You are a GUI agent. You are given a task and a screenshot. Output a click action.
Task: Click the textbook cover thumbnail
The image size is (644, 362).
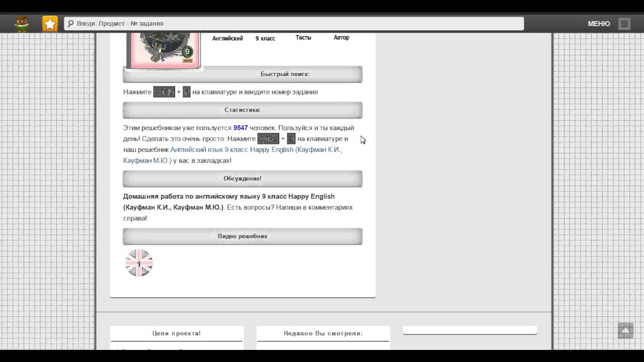pyautogui.click(x=164, y=50)
